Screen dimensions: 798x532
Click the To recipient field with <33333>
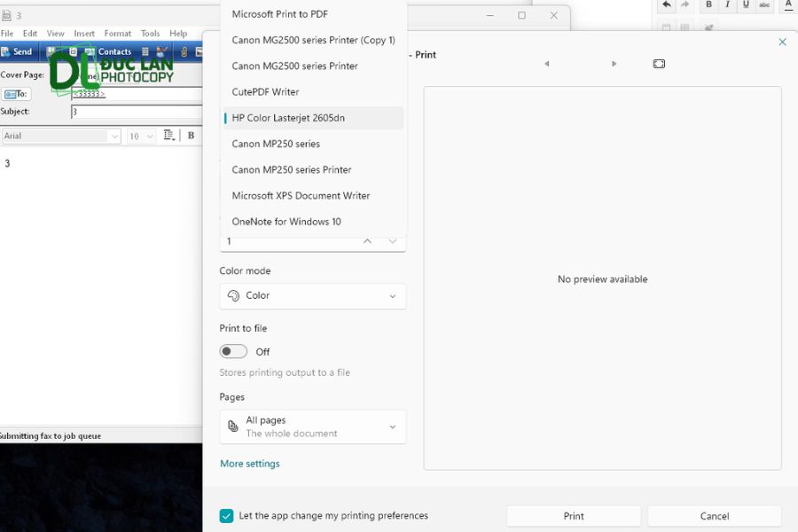[137, 94]
